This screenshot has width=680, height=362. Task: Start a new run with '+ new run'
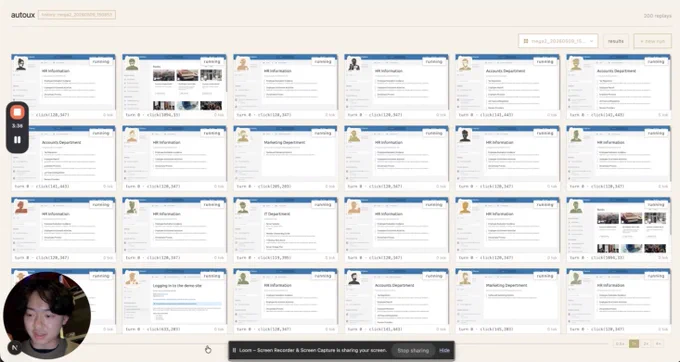coord(652,41)
